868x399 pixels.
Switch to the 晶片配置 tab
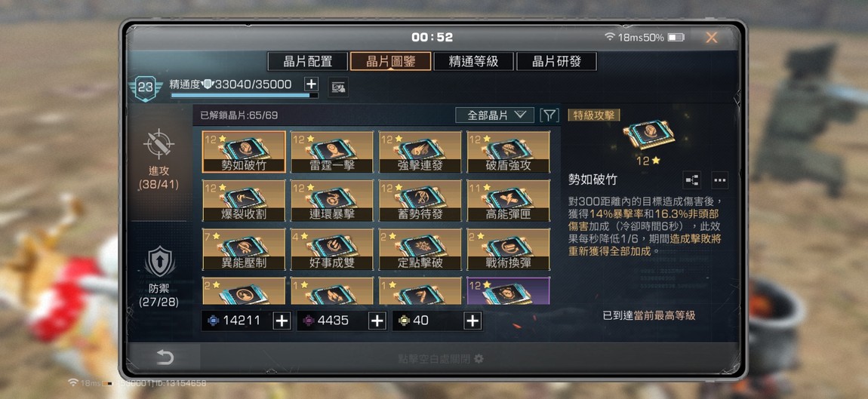point(308,61)
